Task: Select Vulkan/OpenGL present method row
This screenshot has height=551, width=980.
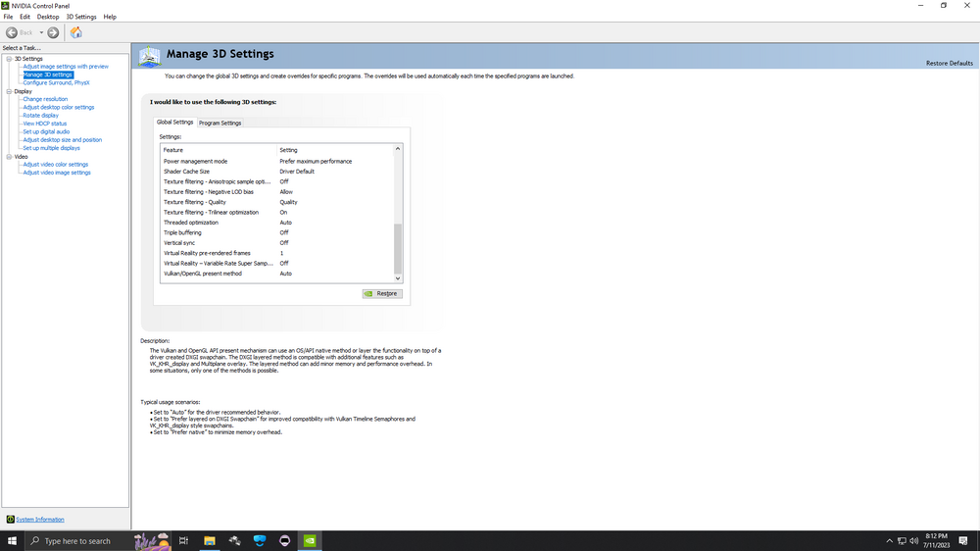Action: pos(277,274)
